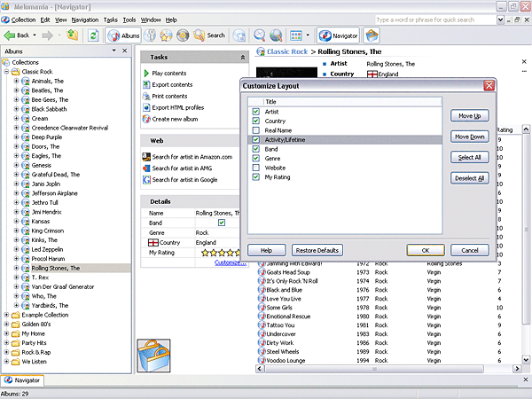The image size is (532, 399).
Task: Click the Google search icon in Web panel
Action: tap(146, 180)
